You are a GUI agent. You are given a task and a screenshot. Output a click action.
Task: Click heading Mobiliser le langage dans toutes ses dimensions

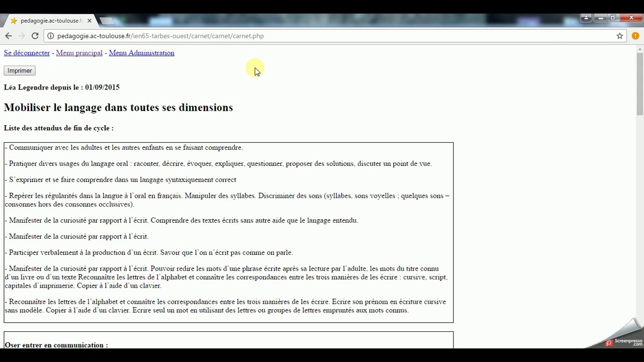point(118,108)
